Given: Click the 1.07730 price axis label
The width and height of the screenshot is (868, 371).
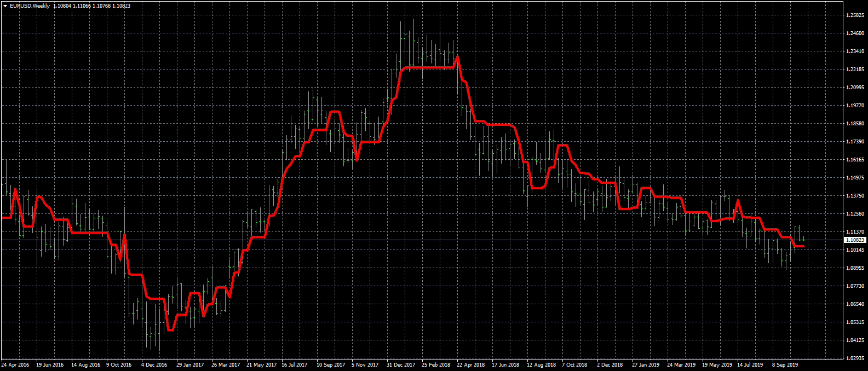Looking at the screenshot, I should coord(855,286).
